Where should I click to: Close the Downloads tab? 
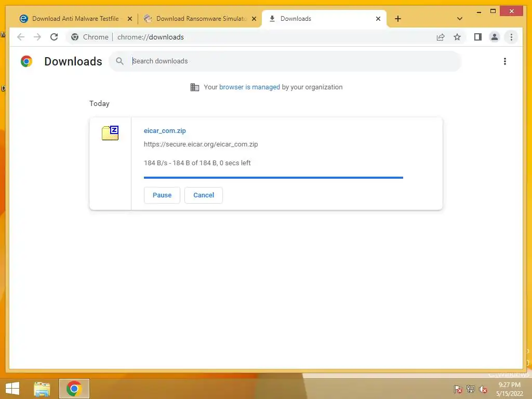point(378,19)
